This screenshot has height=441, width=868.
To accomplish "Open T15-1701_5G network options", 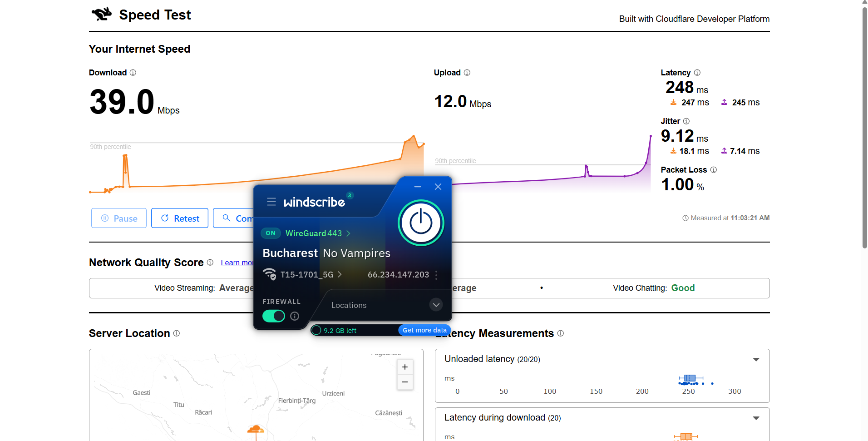I will tap(311, 275).
